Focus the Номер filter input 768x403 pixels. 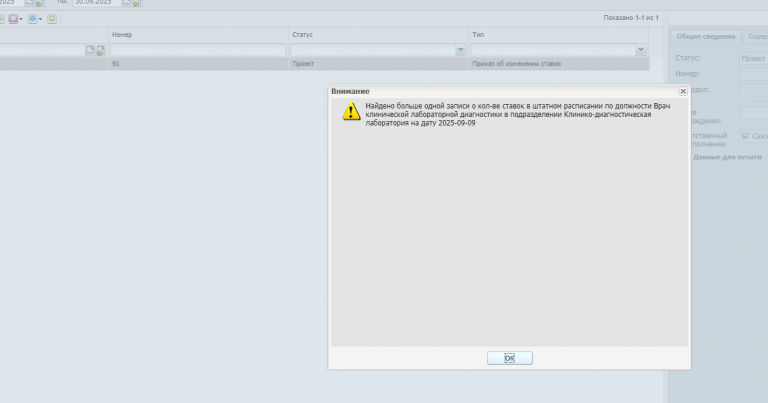[198, 49]
